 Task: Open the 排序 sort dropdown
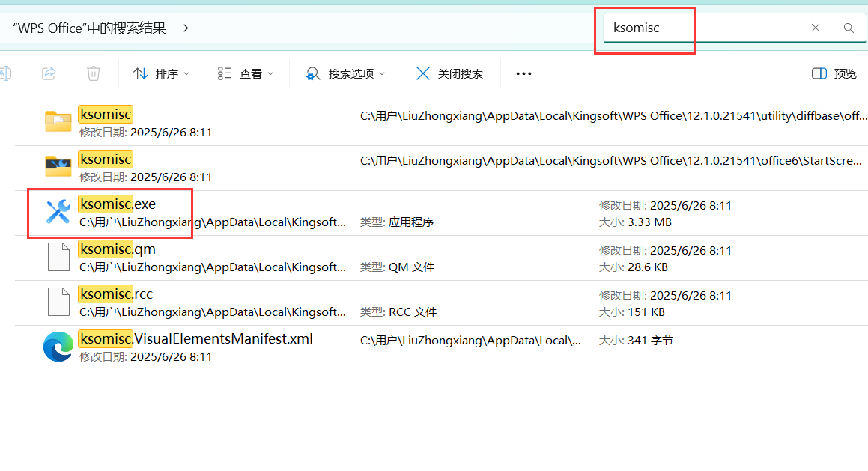pyautogui.click(x=161, y=73)
